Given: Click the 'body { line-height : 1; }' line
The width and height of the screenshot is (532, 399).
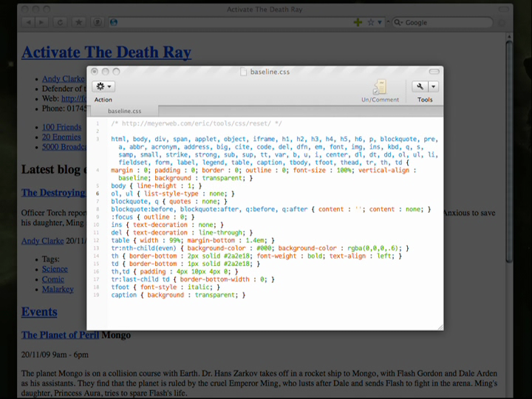Looking at the screenshot, I should click(157, 186).
